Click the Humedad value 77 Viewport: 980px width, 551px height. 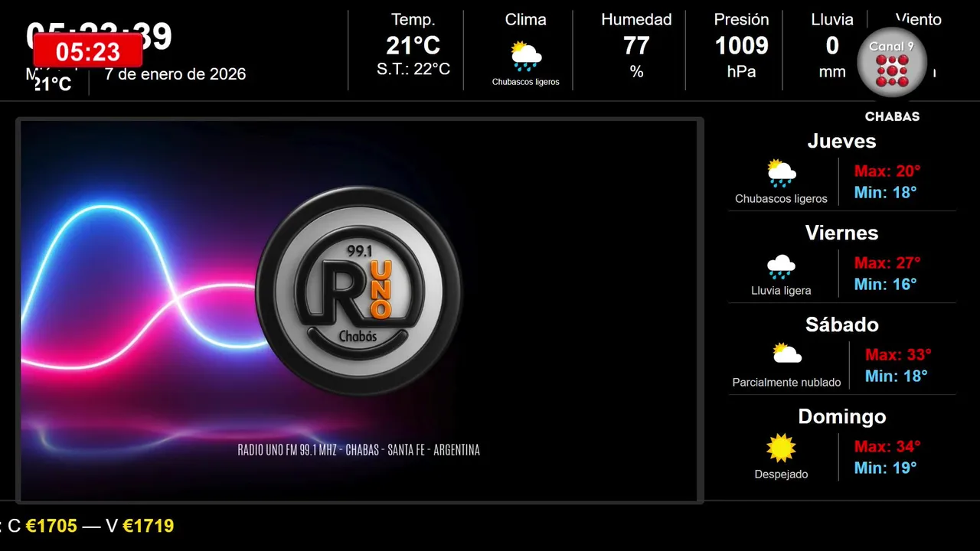click(636, 46)
